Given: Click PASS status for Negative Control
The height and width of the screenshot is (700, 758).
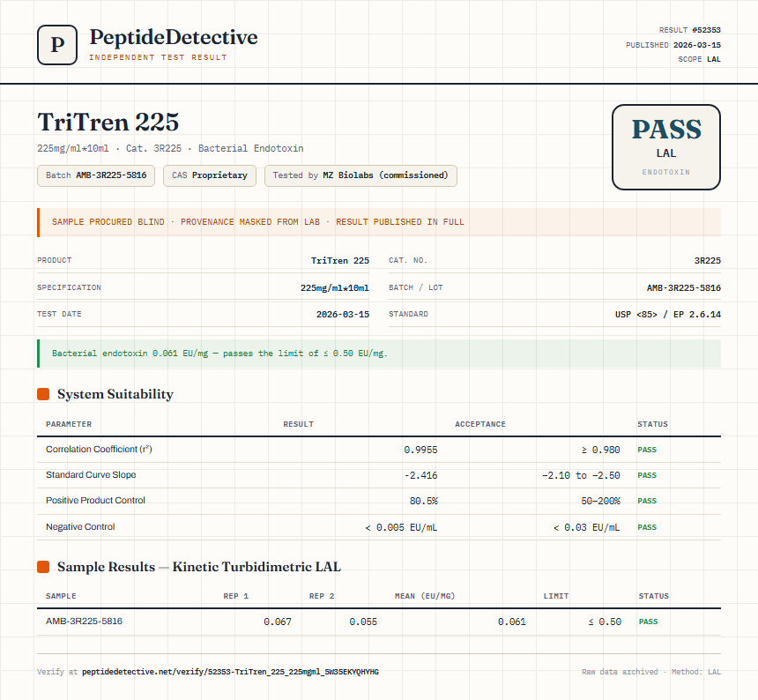Looking at the screenshot, I should pos(647,527).
